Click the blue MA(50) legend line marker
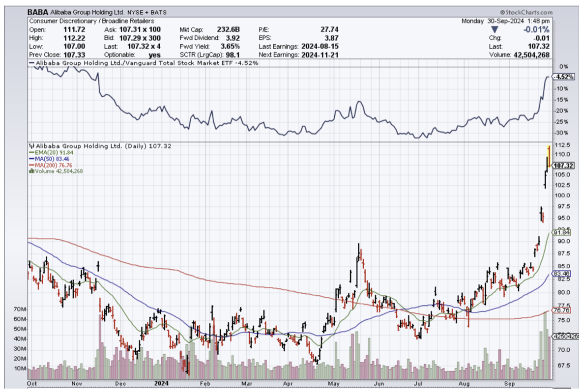Image resolution: width=582 pixels, height=392 pixels. coord(31,159)
